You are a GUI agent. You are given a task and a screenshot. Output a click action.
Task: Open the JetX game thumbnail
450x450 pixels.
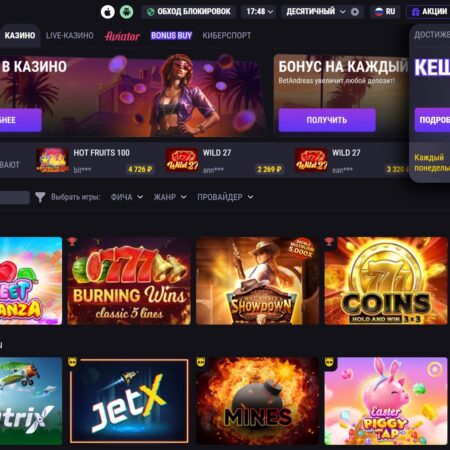(129, 401)
